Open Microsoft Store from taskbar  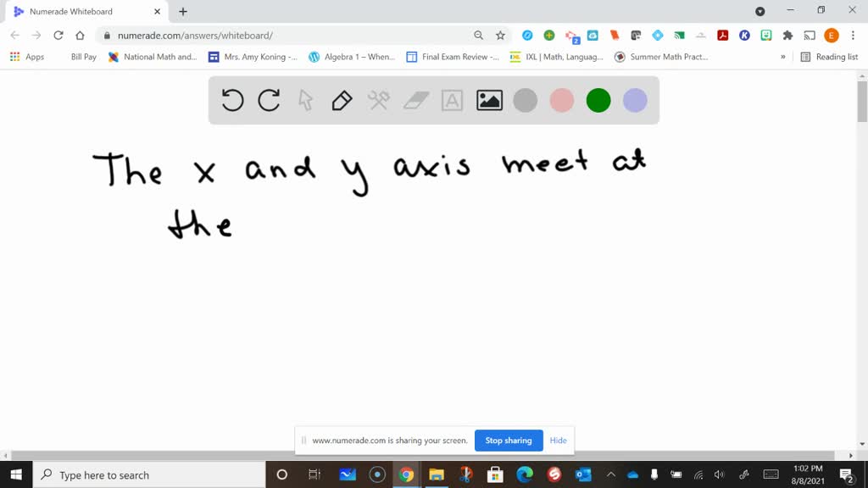495,474
